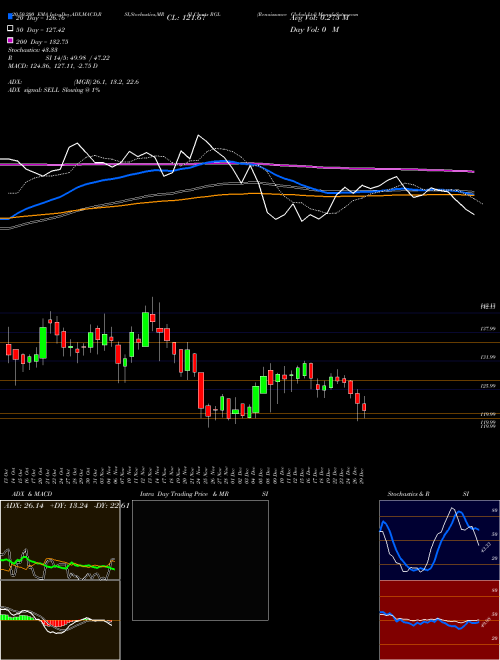Select the '200 Day = 132.75' legend text
The width and height of the screenshot is (500, 660).
[x=42, y=42]
